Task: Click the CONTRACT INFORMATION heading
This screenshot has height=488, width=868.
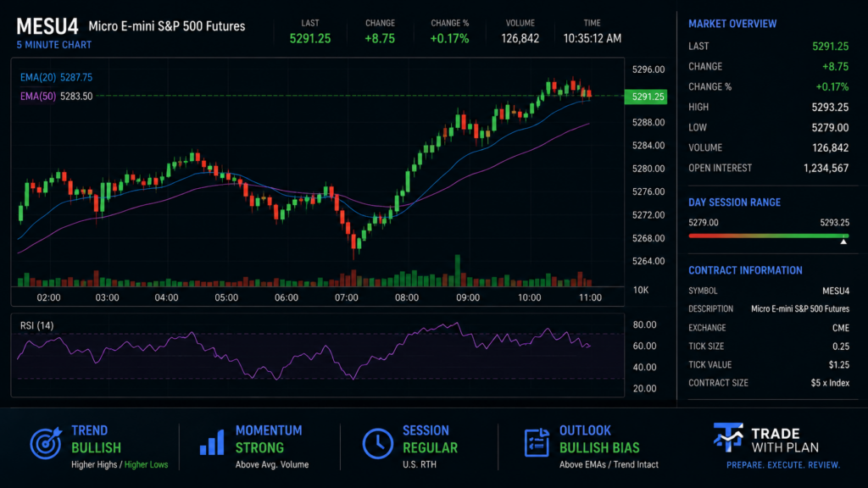Action: [745, 270]
